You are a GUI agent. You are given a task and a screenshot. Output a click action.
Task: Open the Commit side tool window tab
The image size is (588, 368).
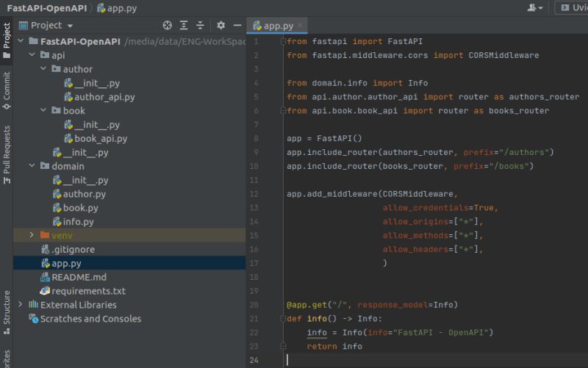(7, 90)
